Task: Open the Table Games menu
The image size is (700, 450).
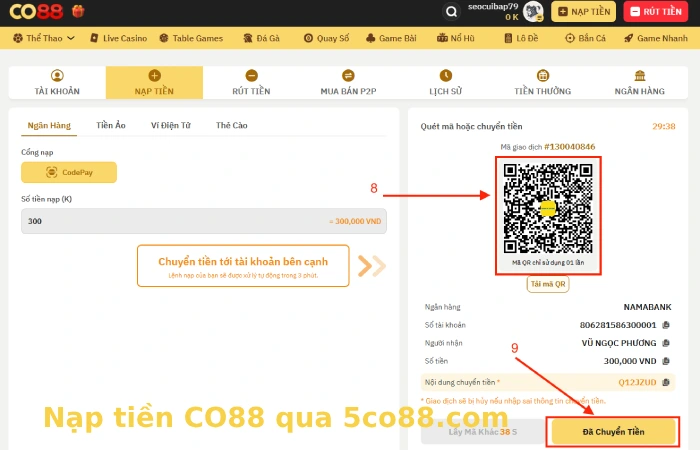Action: point(191,38)
